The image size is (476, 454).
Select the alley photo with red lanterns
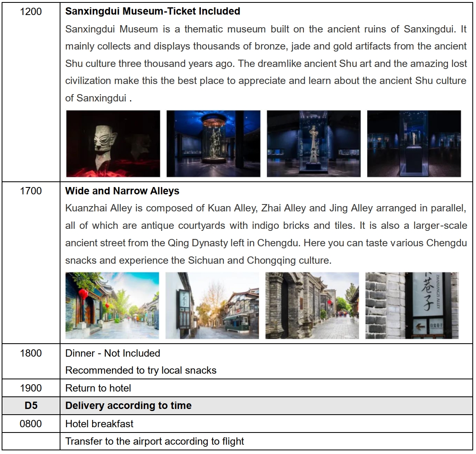point(112,306)
